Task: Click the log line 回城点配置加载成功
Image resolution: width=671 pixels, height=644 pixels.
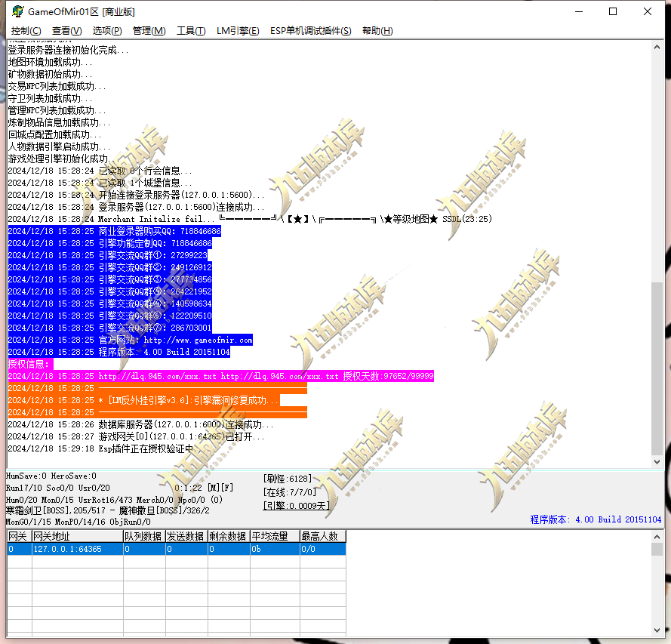Action: (x=54, y=134)
